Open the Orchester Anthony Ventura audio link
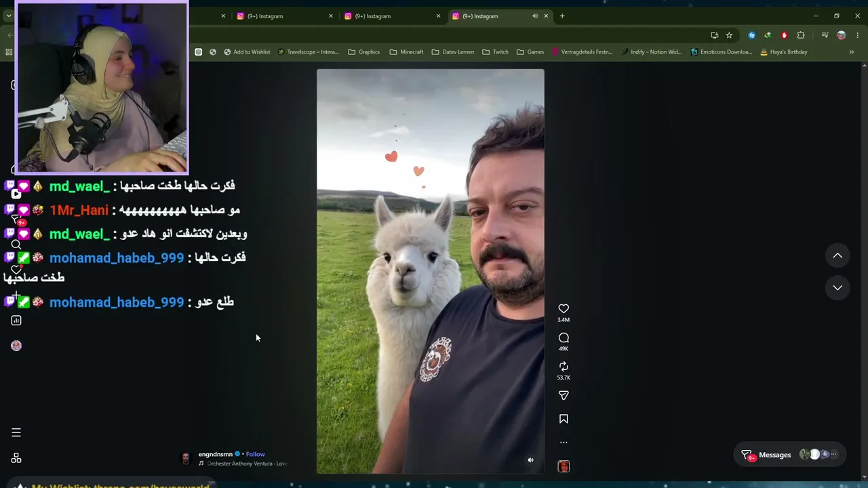Screen dimensions: 868x488 (247, 464)
